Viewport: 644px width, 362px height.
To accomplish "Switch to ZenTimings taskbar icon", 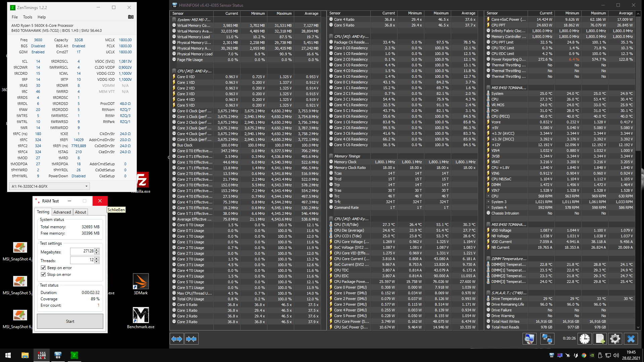I will (74, 355).
